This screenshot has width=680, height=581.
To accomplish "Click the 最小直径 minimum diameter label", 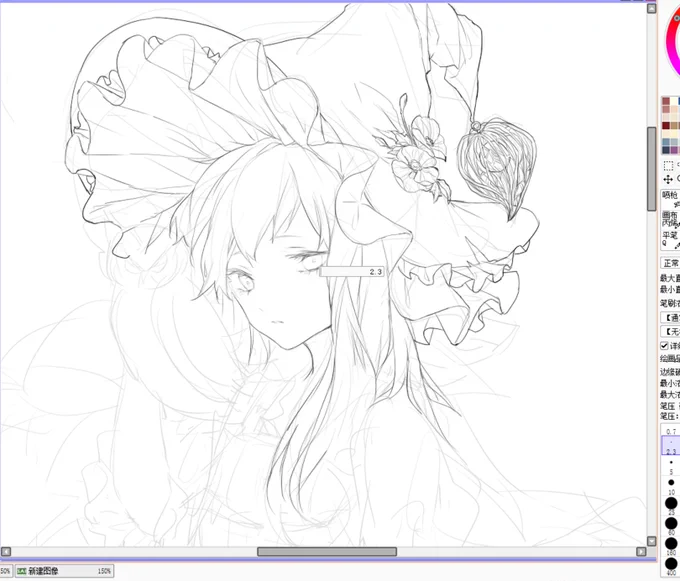I will pyautogui.click(x=670, y=290).
